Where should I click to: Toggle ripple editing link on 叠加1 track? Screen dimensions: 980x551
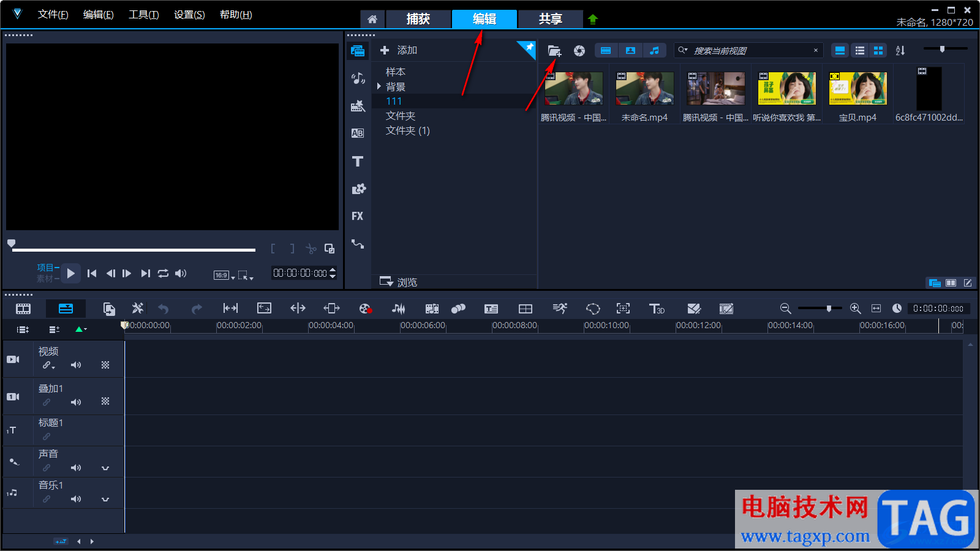coord(47,402)
